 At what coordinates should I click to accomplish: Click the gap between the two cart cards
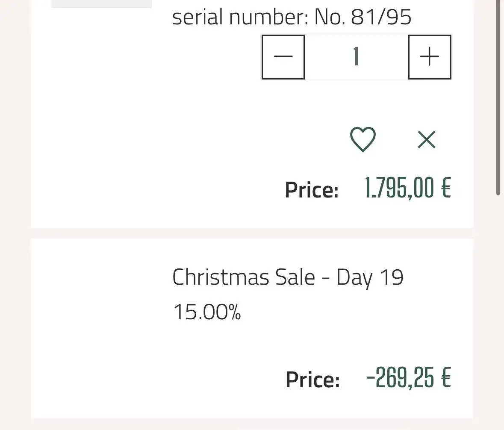[x=252, y=233]
